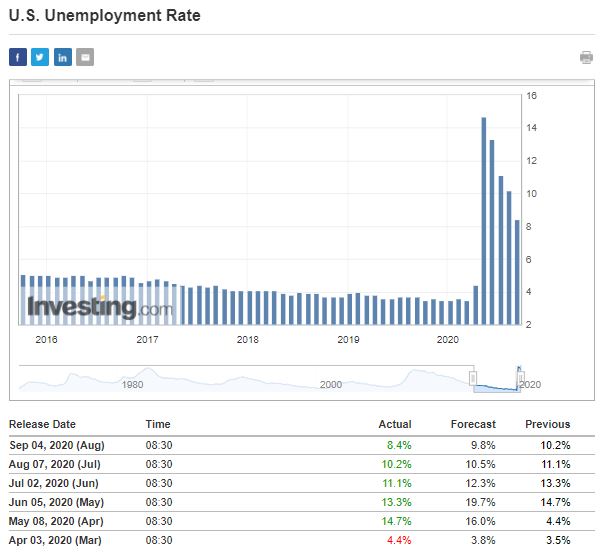This screenshot has width=610, height=556.
Task: Click forecast value 19.7%
Action: coord(480,502)
